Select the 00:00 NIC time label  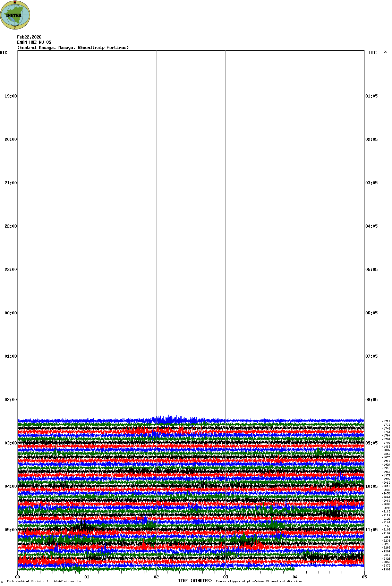[x=10, y=313]
